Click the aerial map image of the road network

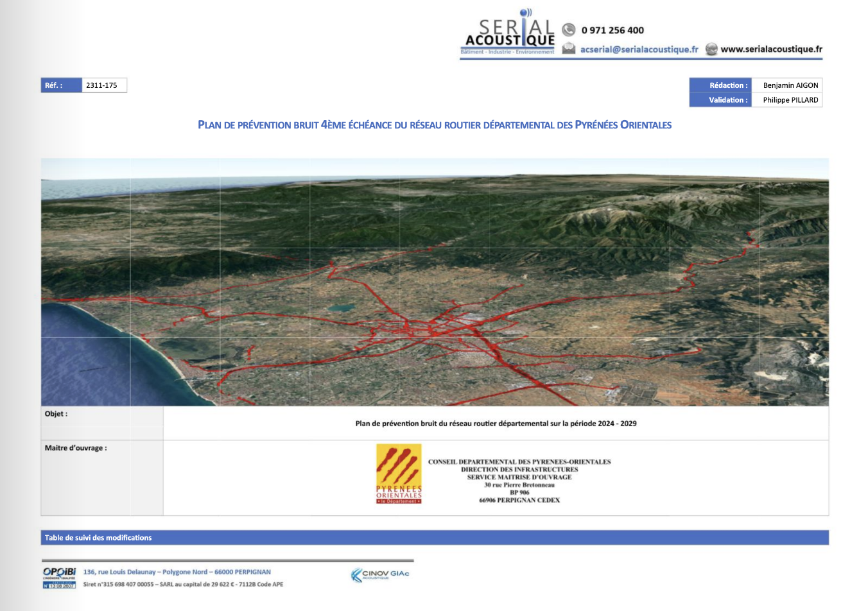435,282
